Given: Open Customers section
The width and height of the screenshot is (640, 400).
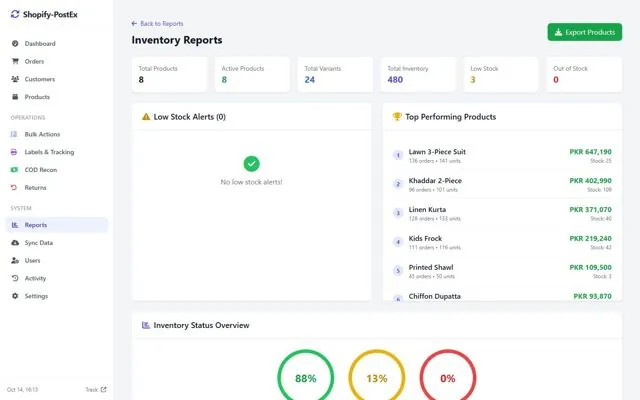Looking at the screenshot, I should click(x=57, y=79).
